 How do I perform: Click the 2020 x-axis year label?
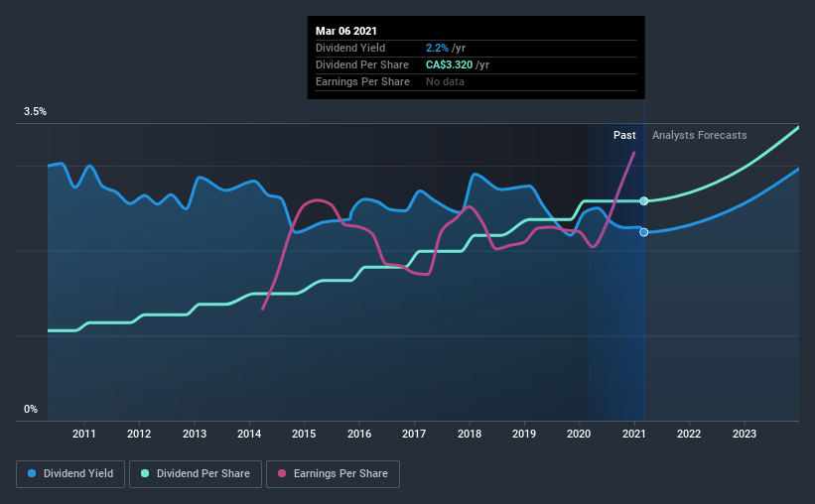[579, 434]
